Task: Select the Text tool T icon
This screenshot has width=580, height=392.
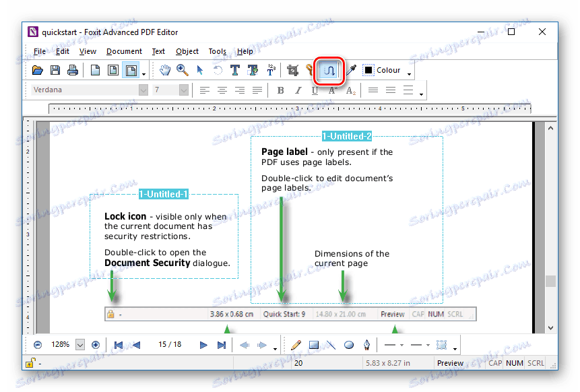Action: [235, 70]
